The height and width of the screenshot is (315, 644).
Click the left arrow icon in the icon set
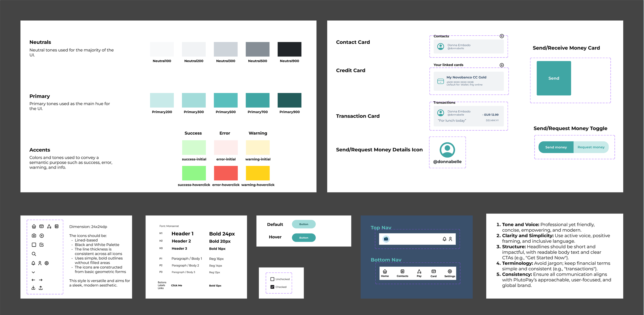[x=33, y=280]
